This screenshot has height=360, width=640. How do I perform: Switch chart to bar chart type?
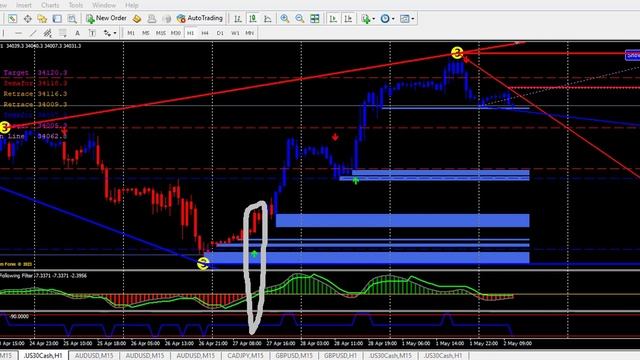pyautogui.click(x=238, y=18)
